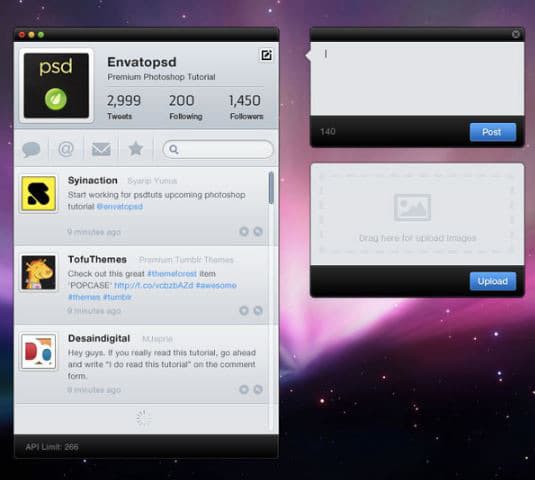Click the Syinaction tweet timestamp

(94, 232)
